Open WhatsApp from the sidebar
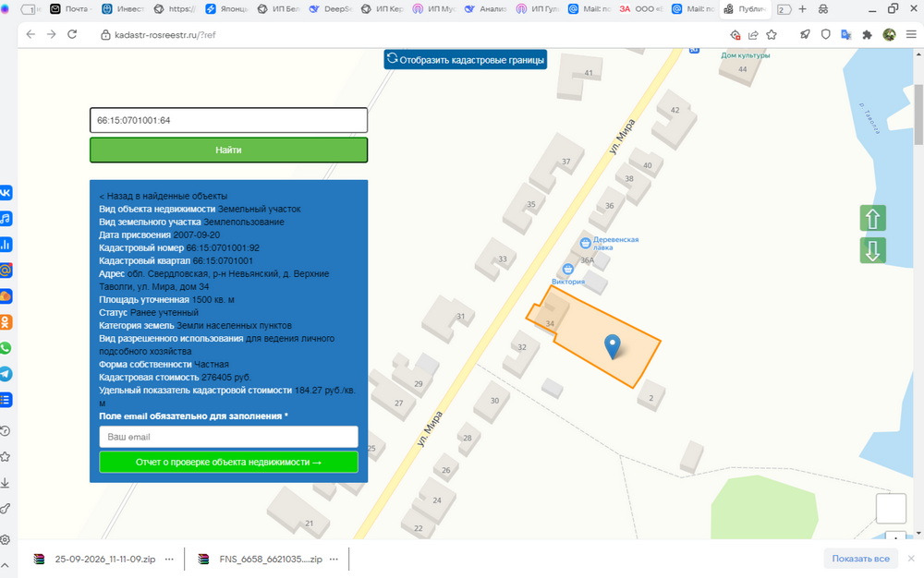This screenshot has width=924, height=578. click(6, 348)
